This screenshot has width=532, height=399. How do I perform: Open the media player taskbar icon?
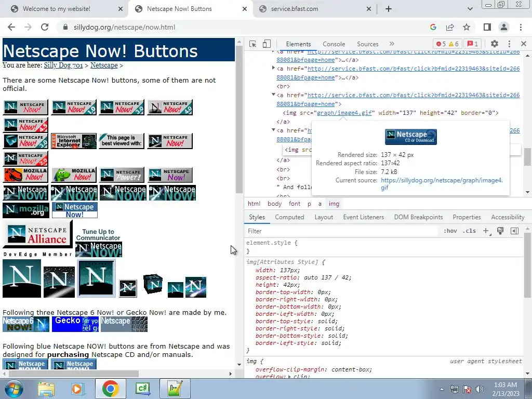pos(77,389)
